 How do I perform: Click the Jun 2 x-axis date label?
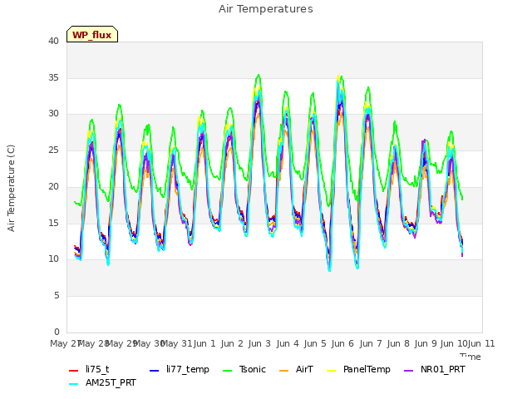point(232,343)
